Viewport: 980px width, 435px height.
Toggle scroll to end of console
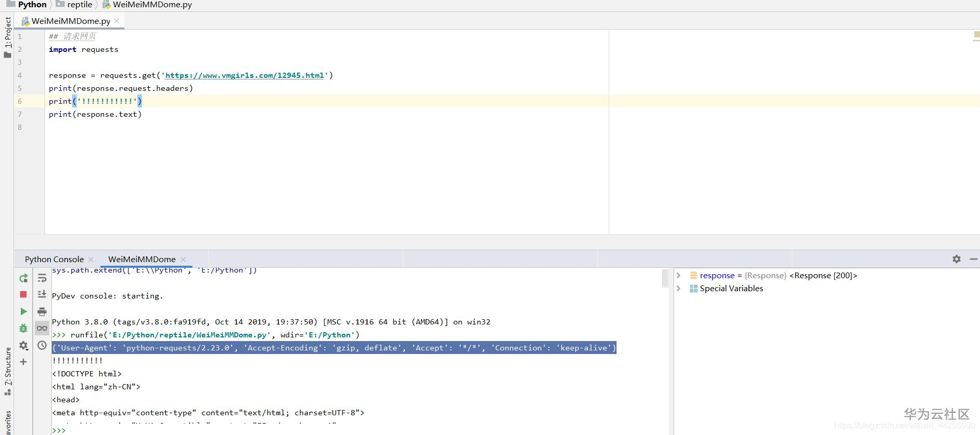click(42, 294)
